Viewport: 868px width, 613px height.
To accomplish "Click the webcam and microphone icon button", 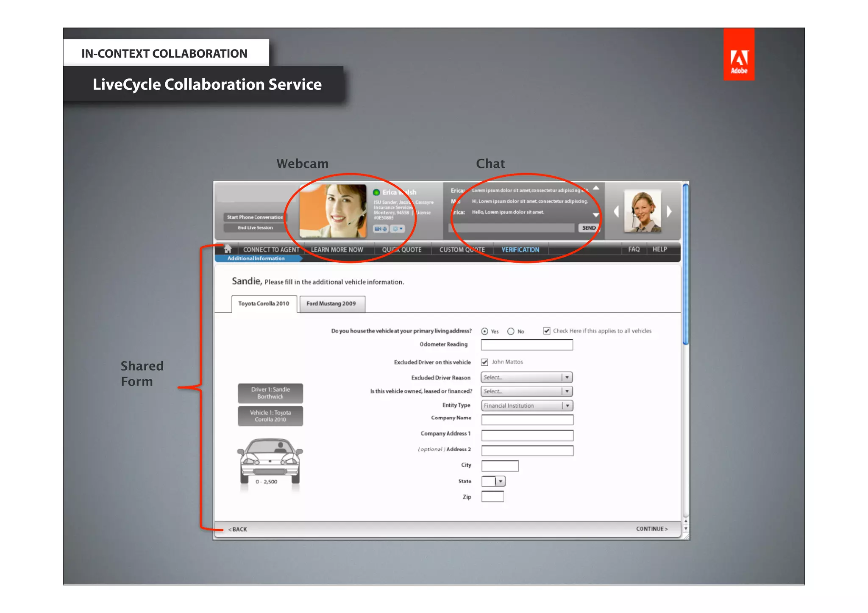I will pos(380,229).
